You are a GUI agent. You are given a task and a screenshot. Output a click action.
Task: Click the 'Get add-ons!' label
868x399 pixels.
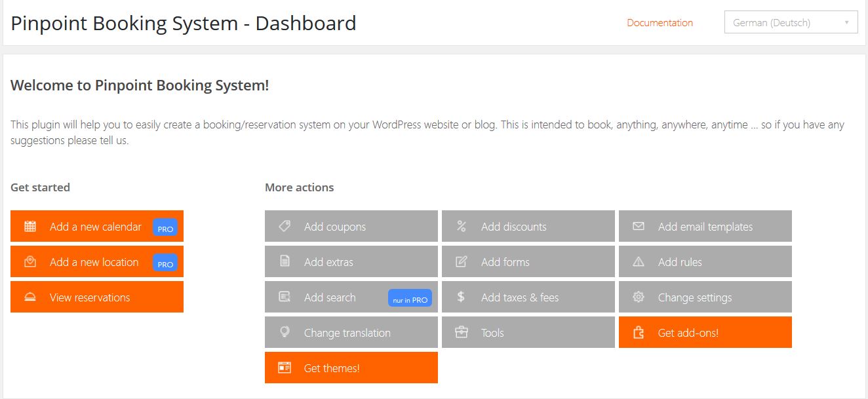coord(688,333)
